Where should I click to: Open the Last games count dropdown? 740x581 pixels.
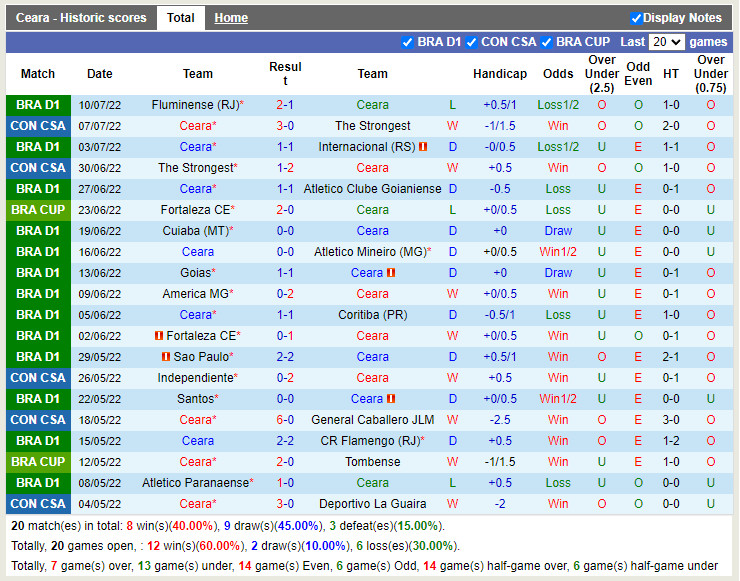(666, 42)
